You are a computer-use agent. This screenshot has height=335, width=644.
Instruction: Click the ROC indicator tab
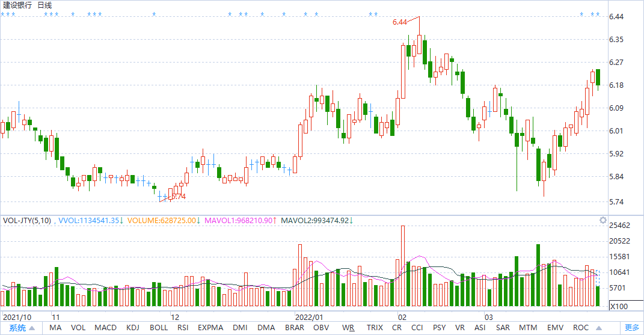(581, 328)
